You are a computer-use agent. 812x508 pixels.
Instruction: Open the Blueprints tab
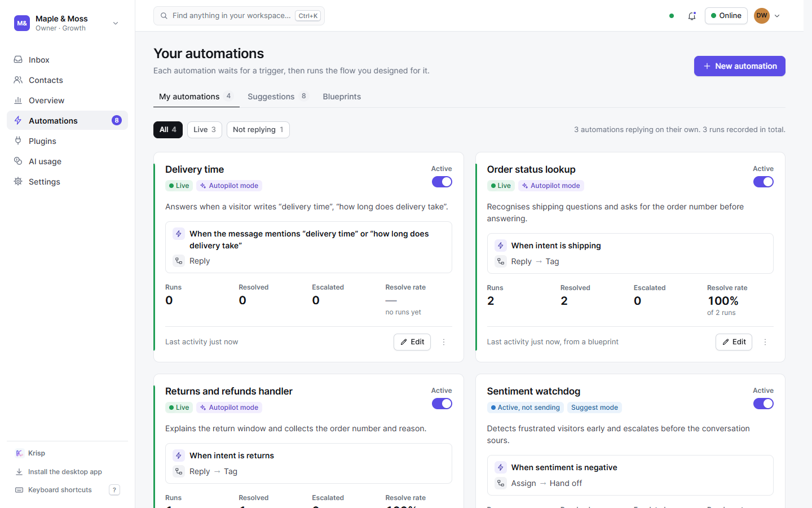[342, 97]
